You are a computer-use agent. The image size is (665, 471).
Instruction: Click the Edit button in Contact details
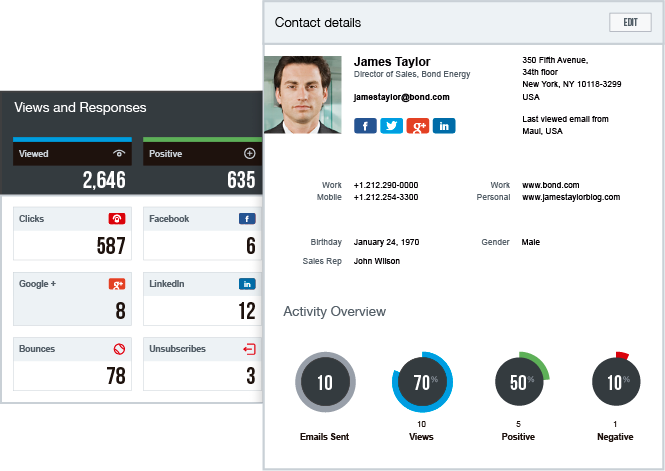coord(630,22)
